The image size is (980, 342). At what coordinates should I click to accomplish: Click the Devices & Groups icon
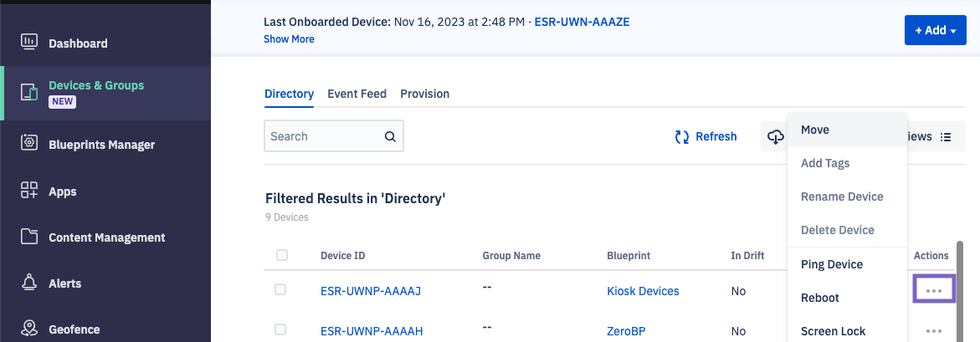29,92
